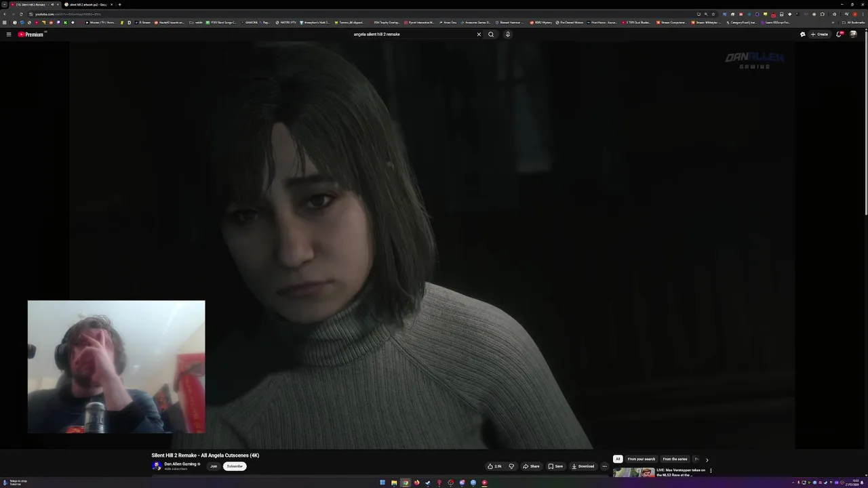Open Dan Allen Gaming channel avatar
Viewport: 868px width, 488px height.
click(157, 466)
